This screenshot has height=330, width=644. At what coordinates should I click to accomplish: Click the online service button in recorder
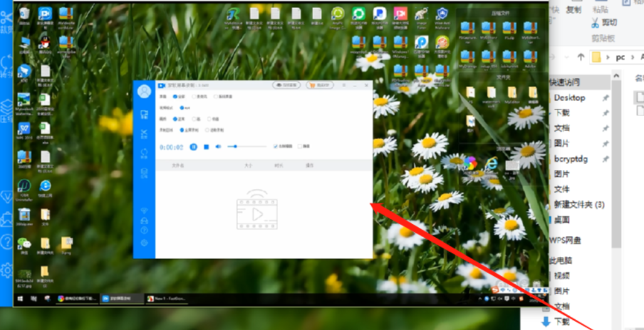pos(286,85)
